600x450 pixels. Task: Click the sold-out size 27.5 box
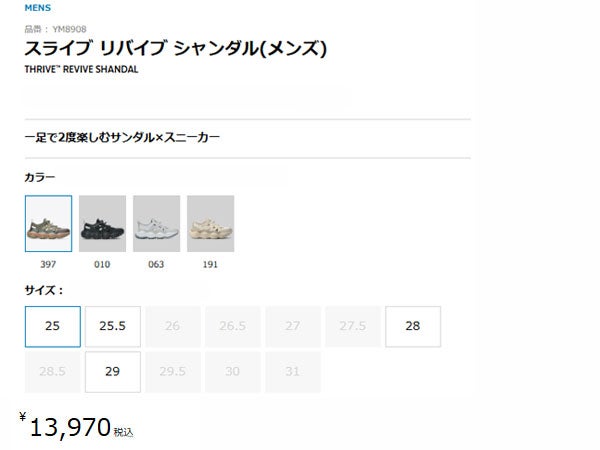tap(352, 326)
